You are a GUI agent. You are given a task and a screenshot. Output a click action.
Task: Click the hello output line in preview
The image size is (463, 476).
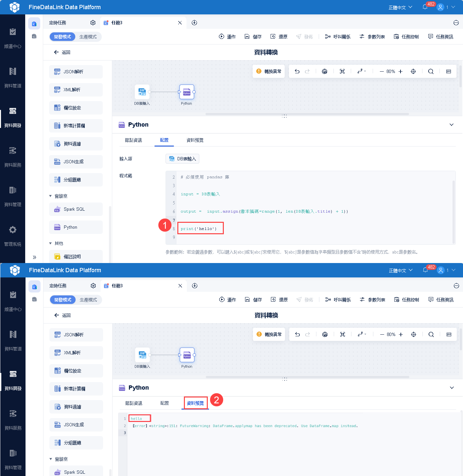coord(136,418)
